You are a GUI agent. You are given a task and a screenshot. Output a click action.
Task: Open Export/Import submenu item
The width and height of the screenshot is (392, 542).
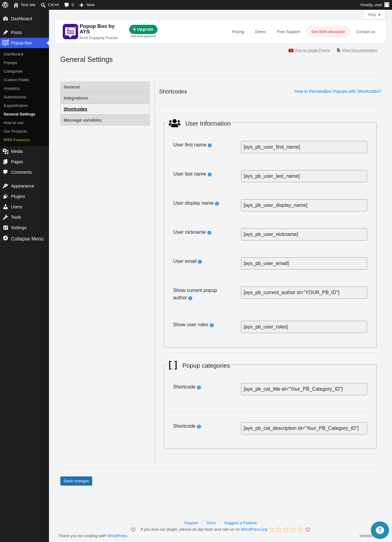16,106
